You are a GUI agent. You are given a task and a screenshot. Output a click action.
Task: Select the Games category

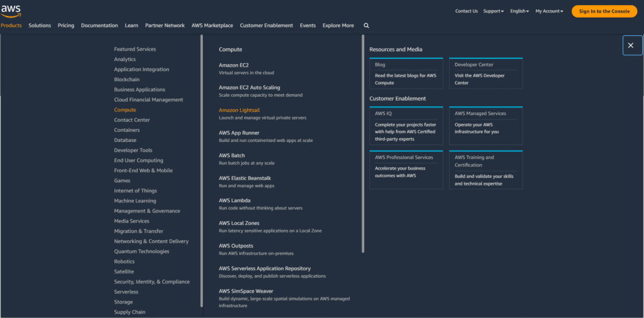click(122, 180)
